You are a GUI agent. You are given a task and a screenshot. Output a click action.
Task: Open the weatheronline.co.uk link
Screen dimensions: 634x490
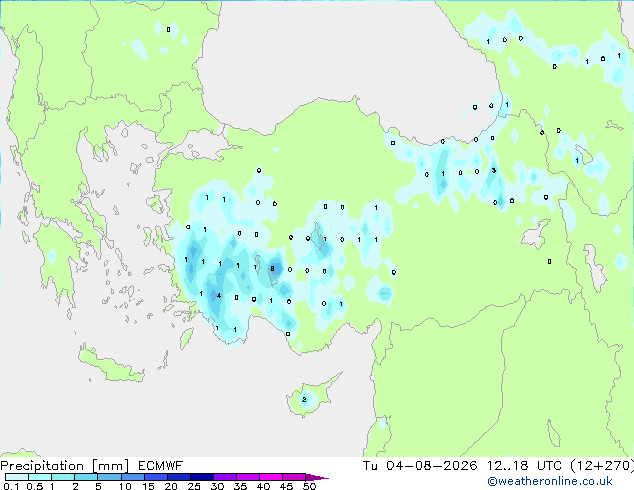pos(550,481)
